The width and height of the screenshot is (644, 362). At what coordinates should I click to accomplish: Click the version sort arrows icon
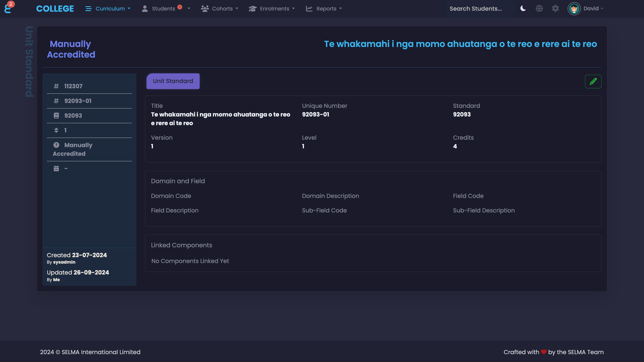click(x=56, y=130)
